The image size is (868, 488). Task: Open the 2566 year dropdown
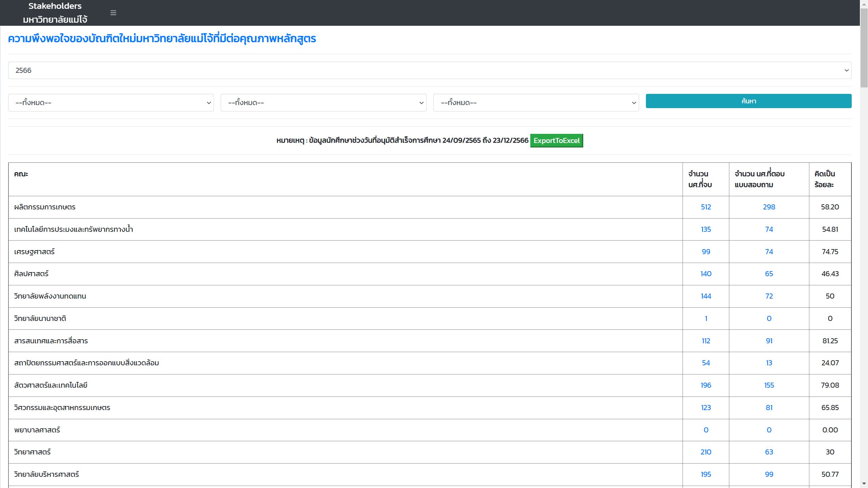coord(430,70)
